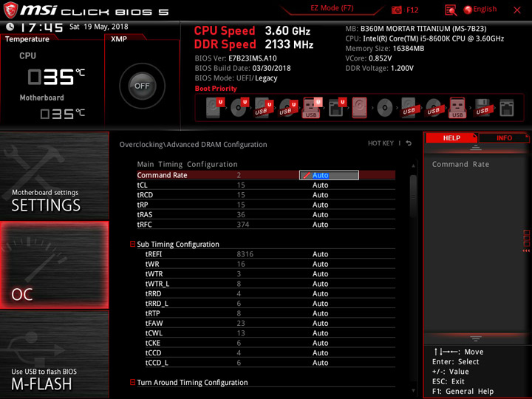Screen dimensions: 532x399
Task: Select the highlighted legacy USB key boot device
Action: (x=457, y=108)
